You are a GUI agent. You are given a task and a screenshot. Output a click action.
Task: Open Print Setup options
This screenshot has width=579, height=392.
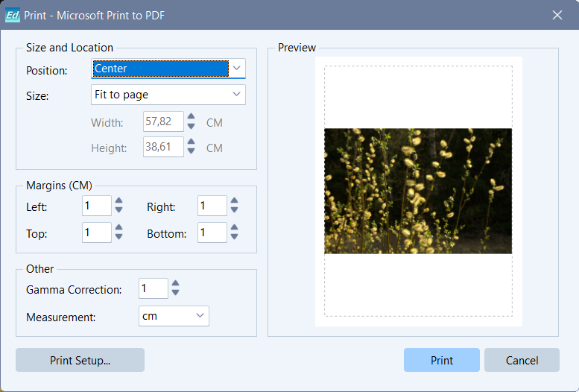80,360
